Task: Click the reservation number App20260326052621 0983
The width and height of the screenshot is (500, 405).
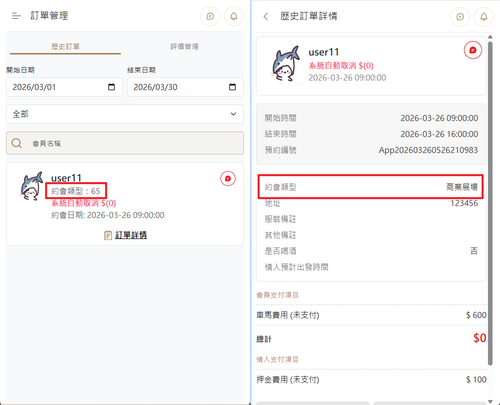Action: [x=428, y=150]
